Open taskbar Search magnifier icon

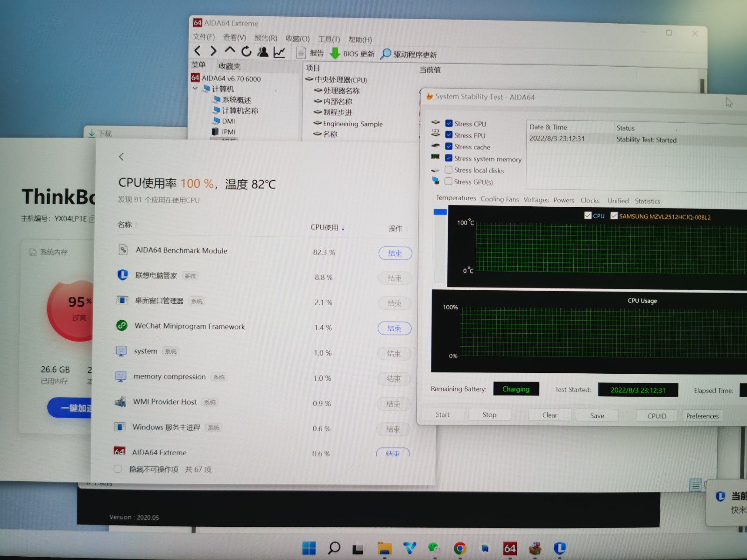(x=334, y=548)
